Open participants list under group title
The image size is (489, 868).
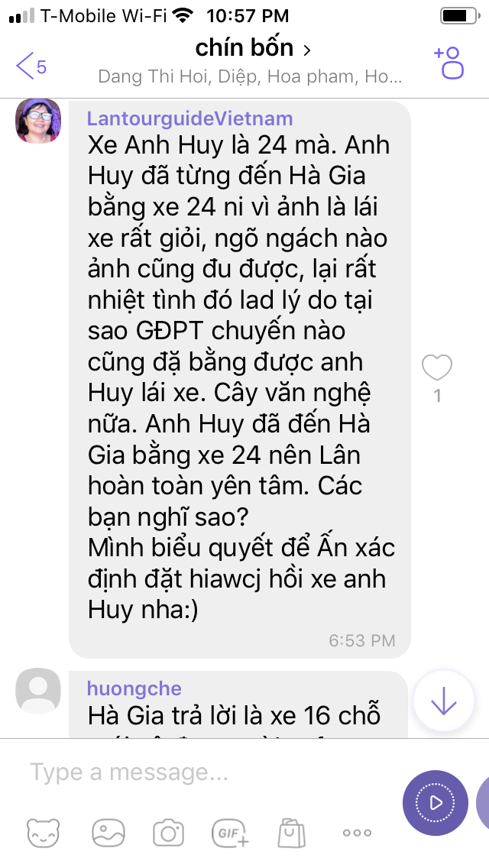250,76
